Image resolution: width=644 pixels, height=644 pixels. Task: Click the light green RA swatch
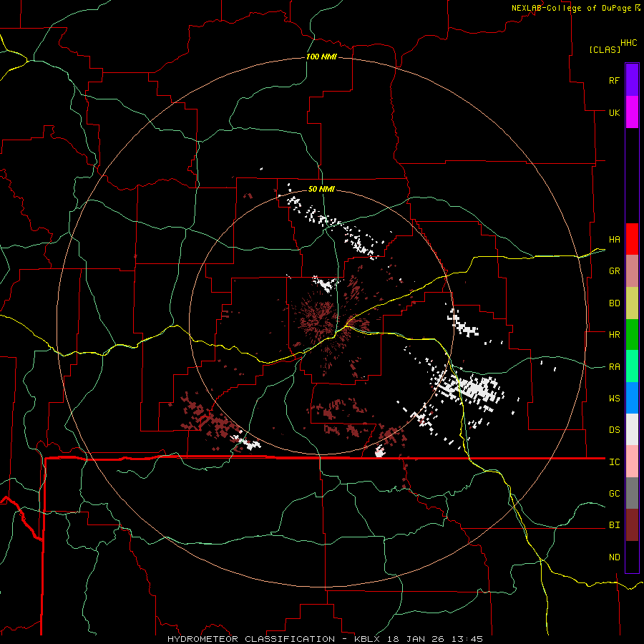point(632,366)
